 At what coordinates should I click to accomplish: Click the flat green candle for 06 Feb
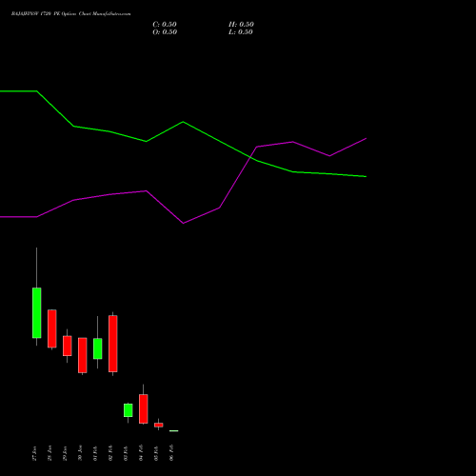[x=174, y=431]
